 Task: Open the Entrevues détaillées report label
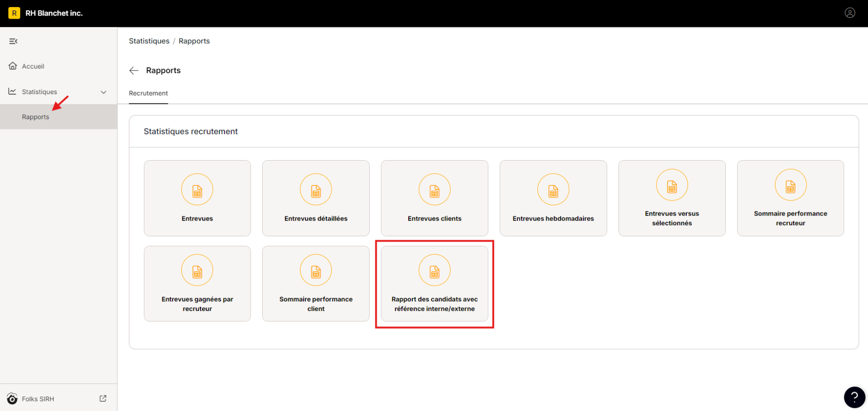(316, 218)
